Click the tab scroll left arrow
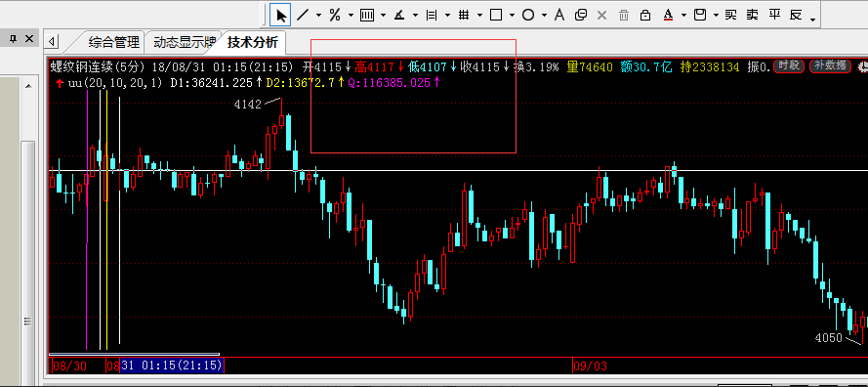 pyautogui.click(x=52, y=42)
